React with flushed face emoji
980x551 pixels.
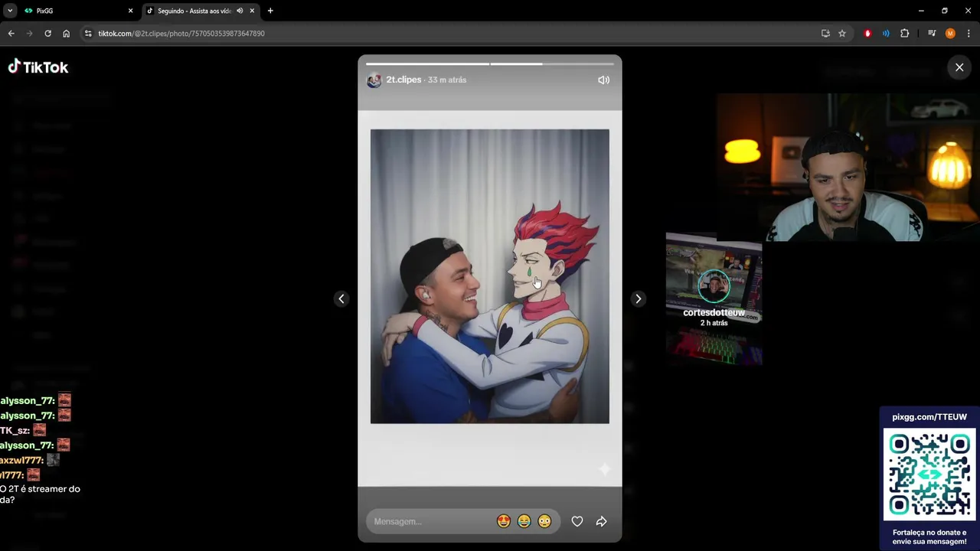(544, 521)
